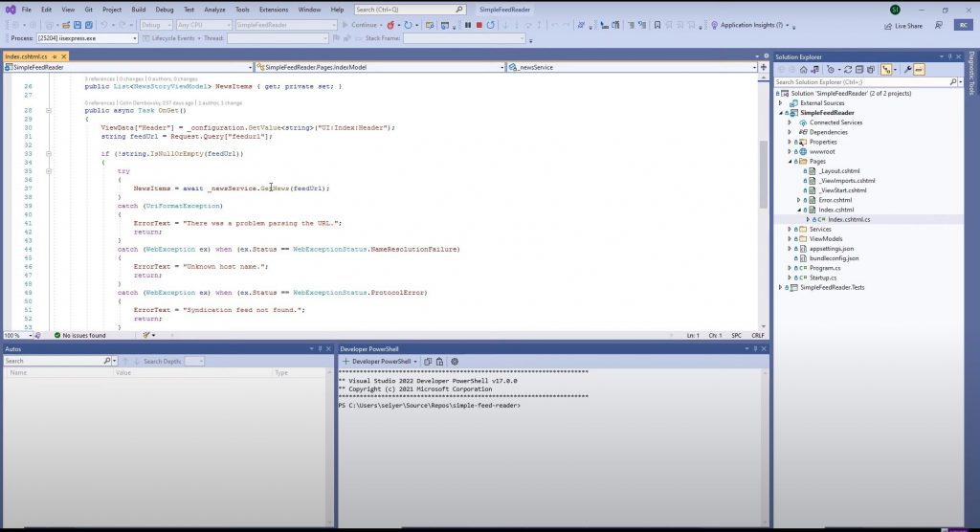Expand the Services folder node

click(790, 229)
